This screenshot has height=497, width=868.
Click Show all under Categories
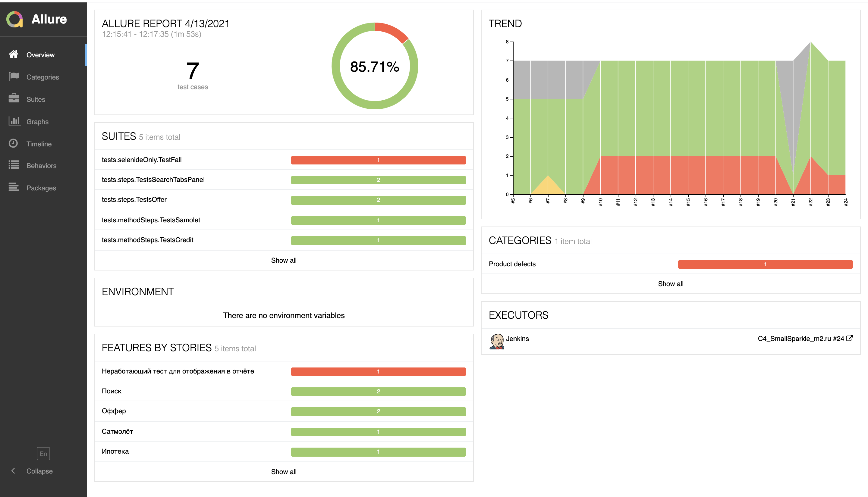click(x=671, y=284)
